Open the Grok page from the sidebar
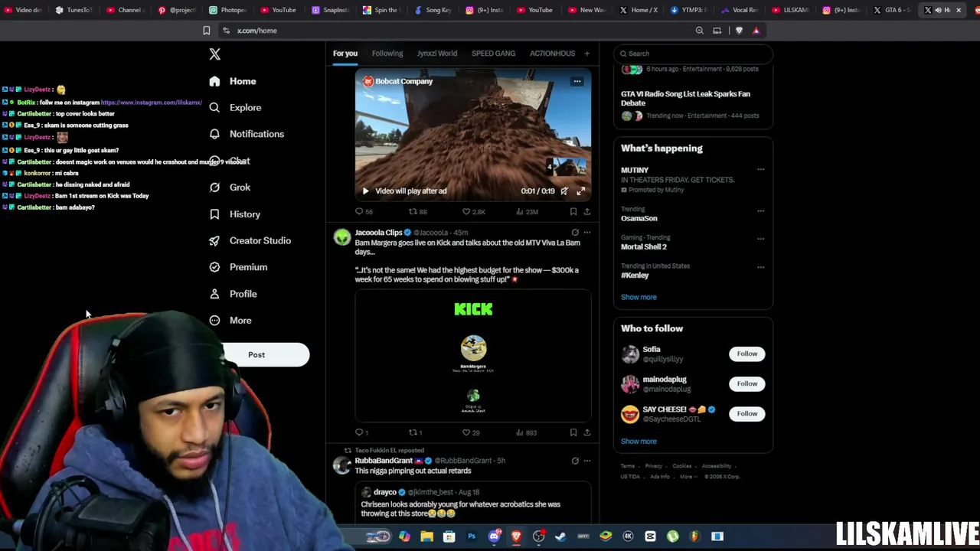Viewport: 980px width, 551px height. click(x=230, y=187)
